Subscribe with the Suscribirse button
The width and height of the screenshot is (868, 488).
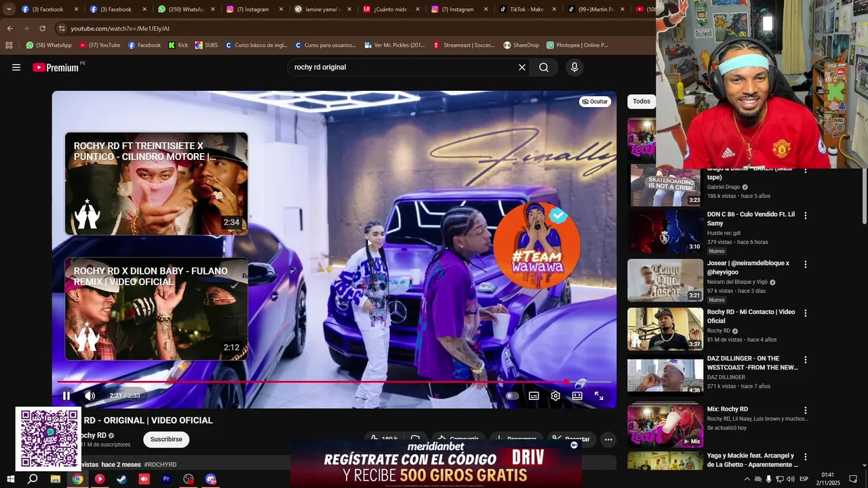pos(166,439)
